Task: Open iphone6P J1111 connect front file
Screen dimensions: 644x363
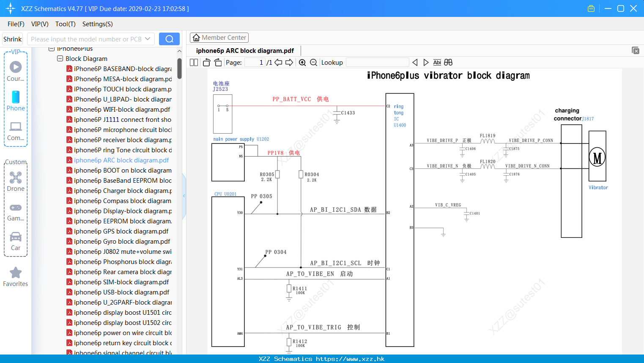Action: (x=119, y=119)
